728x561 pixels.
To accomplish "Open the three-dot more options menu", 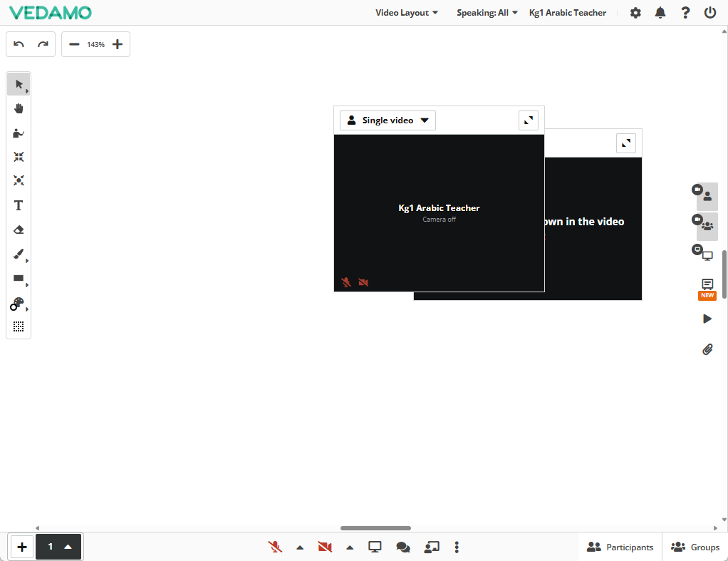I will pos(457,547).
